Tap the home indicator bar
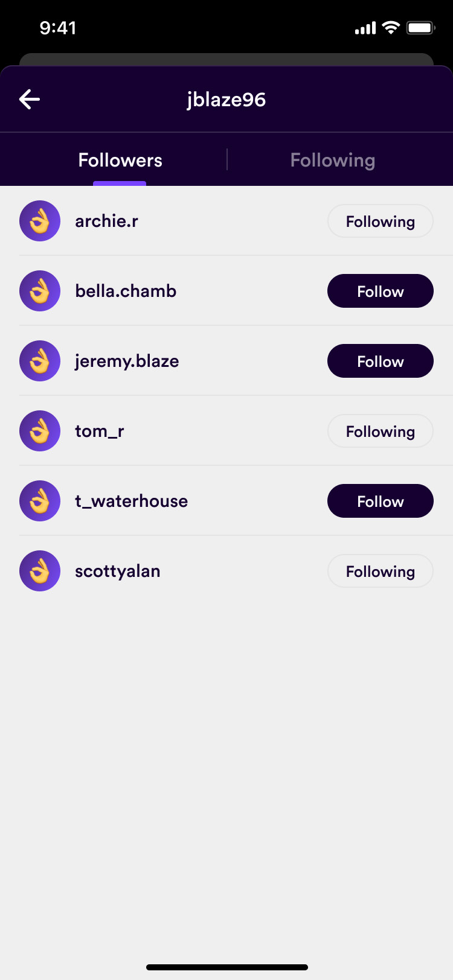This screenshot has height=980, width=453. coord(226,967)
